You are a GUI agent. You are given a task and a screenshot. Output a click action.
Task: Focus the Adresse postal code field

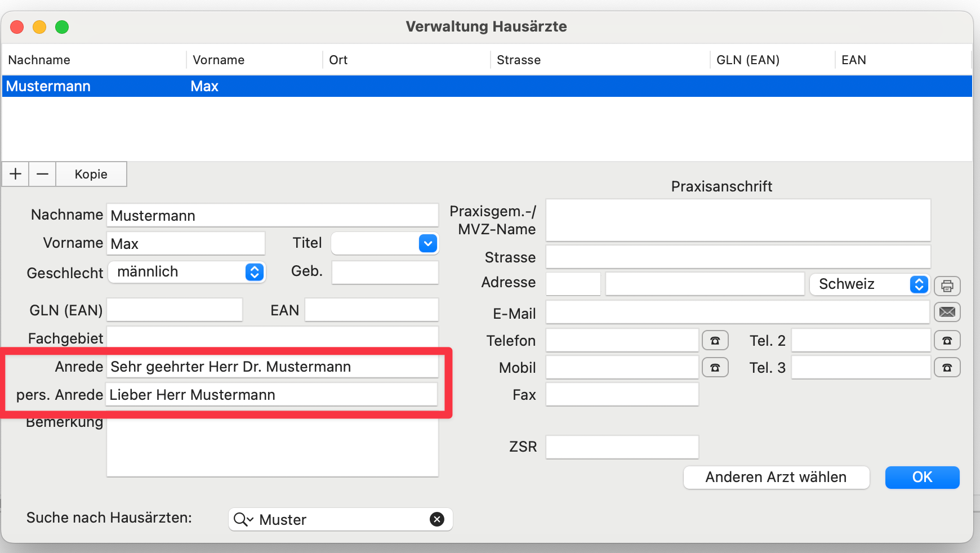573,284
